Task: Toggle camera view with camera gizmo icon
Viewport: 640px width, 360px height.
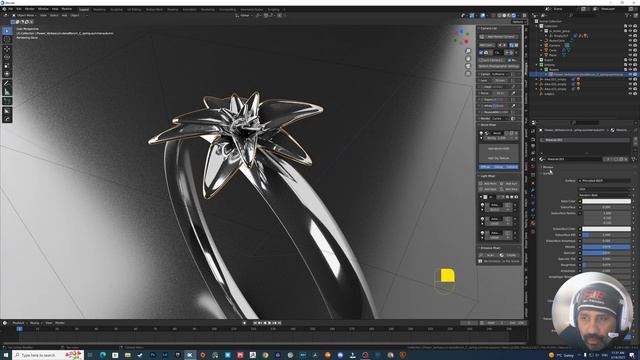Action: [x=468, y=66]
